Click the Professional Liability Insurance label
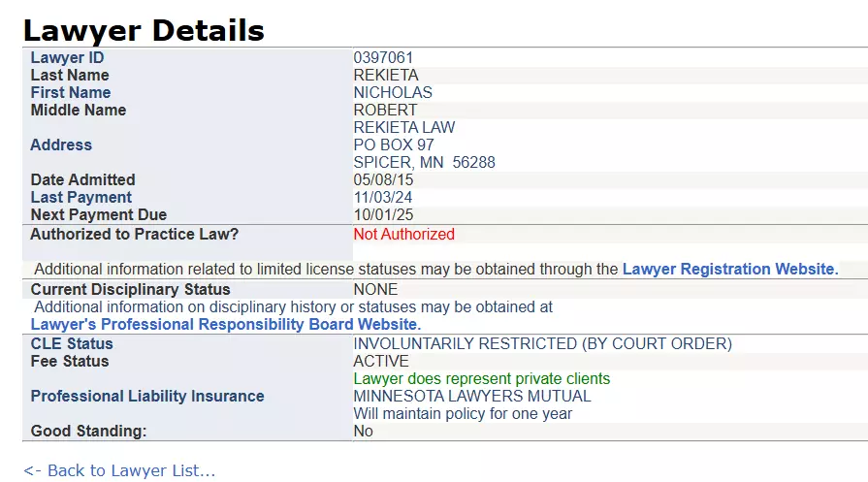868x482 pixels. click(x=147, y=397)
